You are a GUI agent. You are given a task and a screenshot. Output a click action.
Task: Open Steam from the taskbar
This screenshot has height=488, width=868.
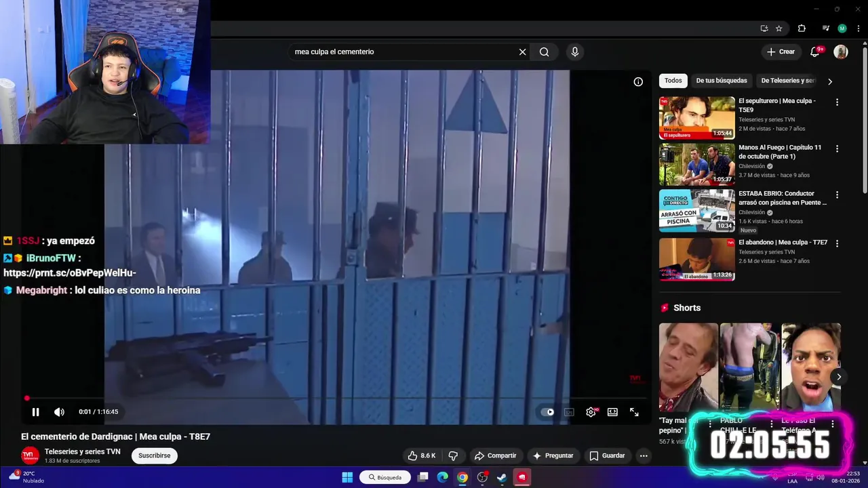[502, 477]
